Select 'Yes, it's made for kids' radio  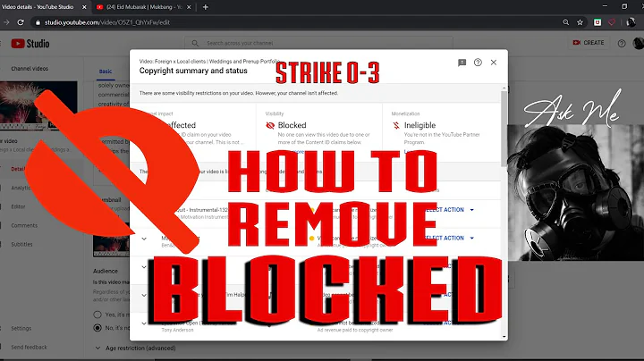[x=99, y=315]
